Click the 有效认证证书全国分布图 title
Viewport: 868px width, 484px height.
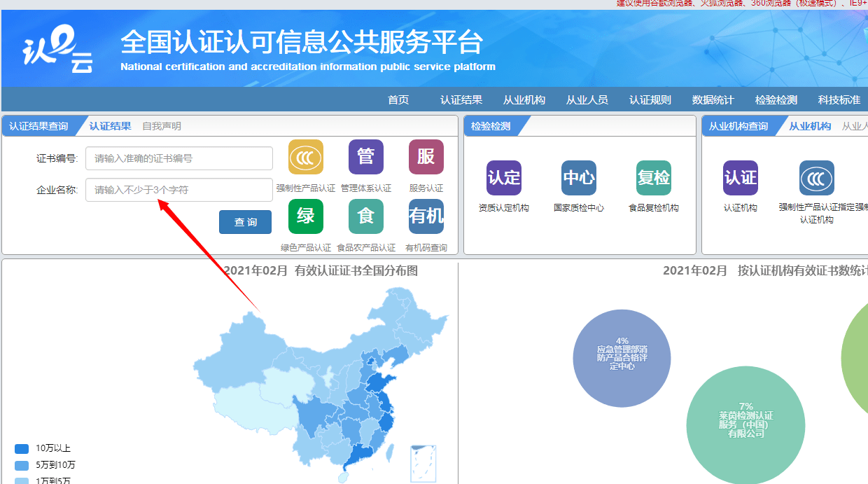[321, 270]
